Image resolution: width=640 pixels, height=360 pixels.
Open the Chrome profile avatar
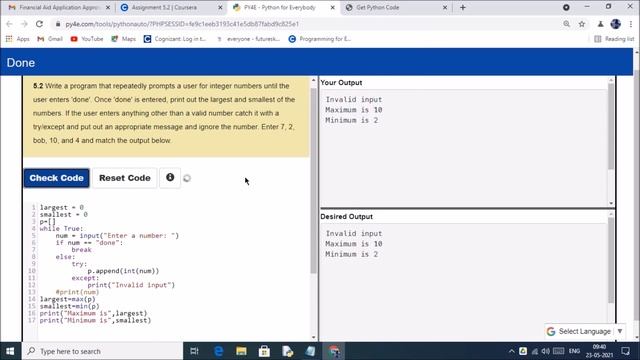pos(616,24)
